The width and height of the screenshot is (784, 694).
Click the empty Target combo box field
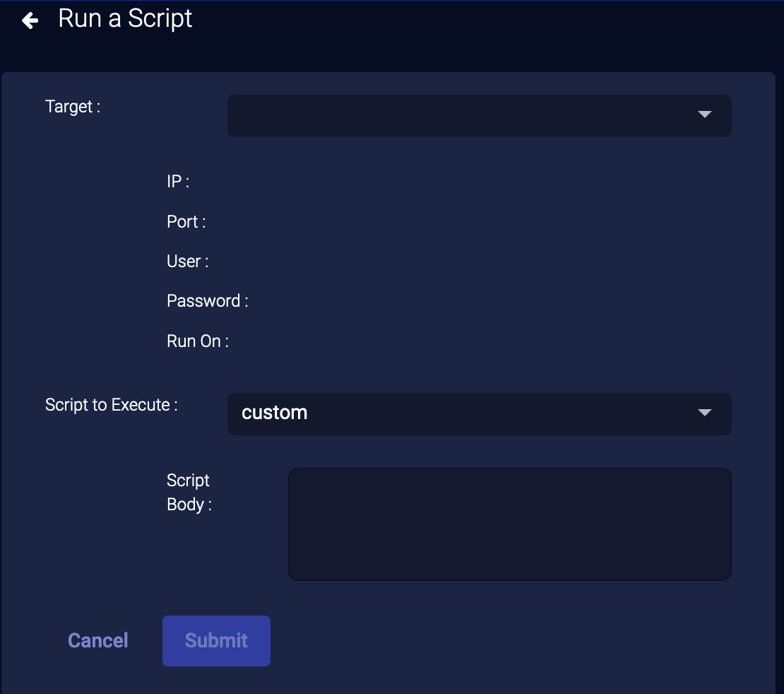click(x=459, y=115)
